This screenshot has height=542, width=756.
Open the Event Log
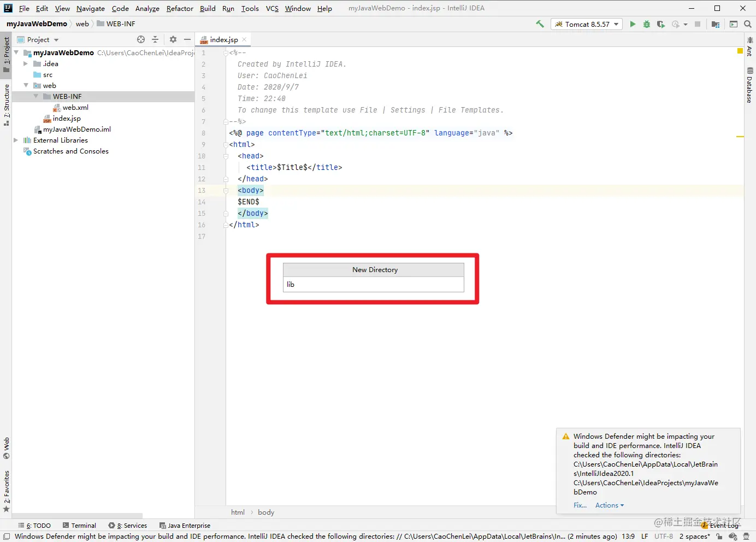(x=720, y=526)
